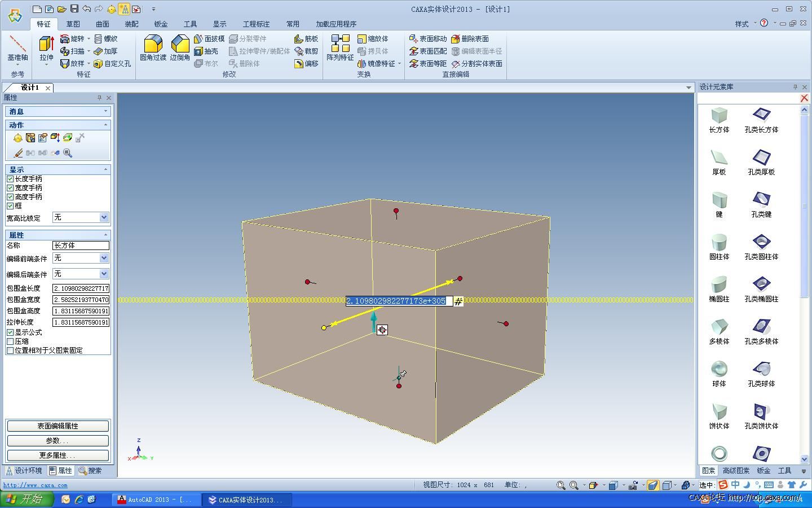This screenshot has width=812, height=508.
Task: Switch to the 搜索 bottom tab
Action: 91,471
